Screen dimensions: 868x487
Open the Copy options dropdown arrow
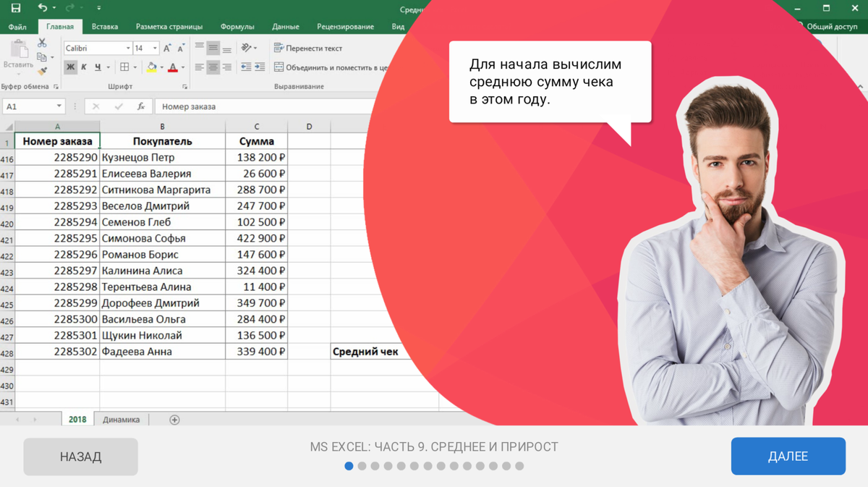52,58
